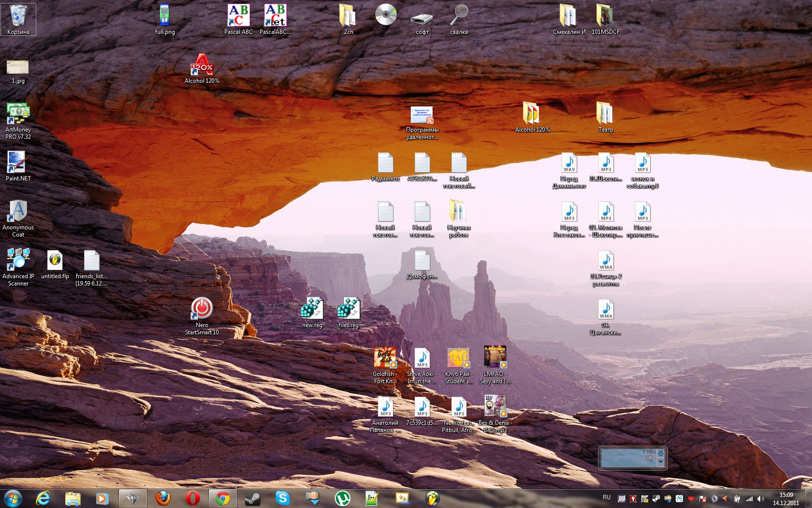Open the Корзина recycle bin
Image resolution: width=812 pixels, height=508 pixels.
(x=18, y=19)
